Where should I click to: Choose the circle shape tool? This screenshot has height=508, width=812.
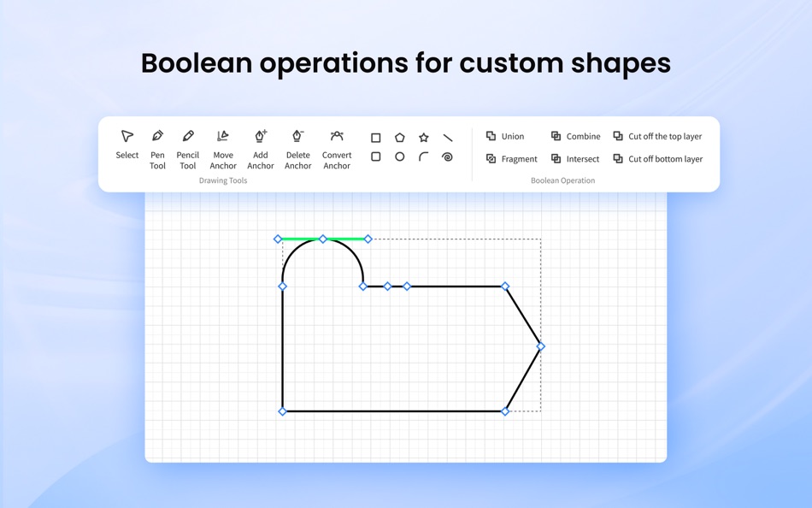400,156
